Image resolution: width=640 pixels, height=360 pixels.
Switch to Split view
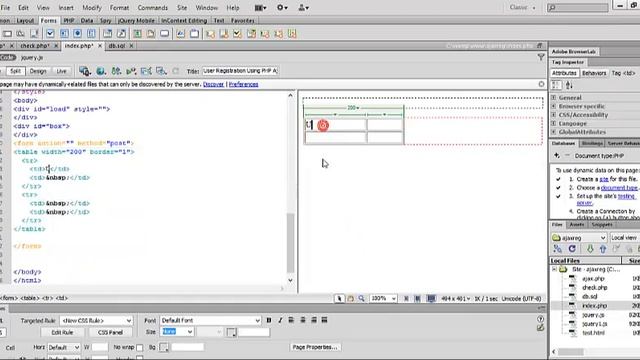(16, 71)
